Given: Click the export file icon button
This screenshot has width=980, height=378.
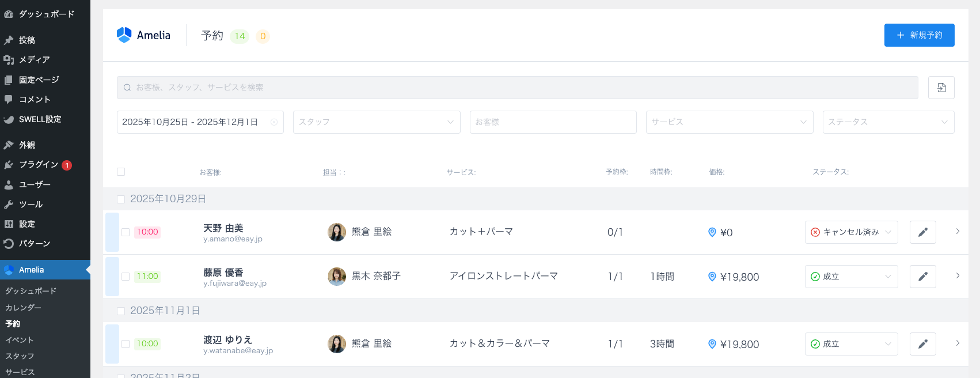Looking at the screenshot, I should 941,88.
